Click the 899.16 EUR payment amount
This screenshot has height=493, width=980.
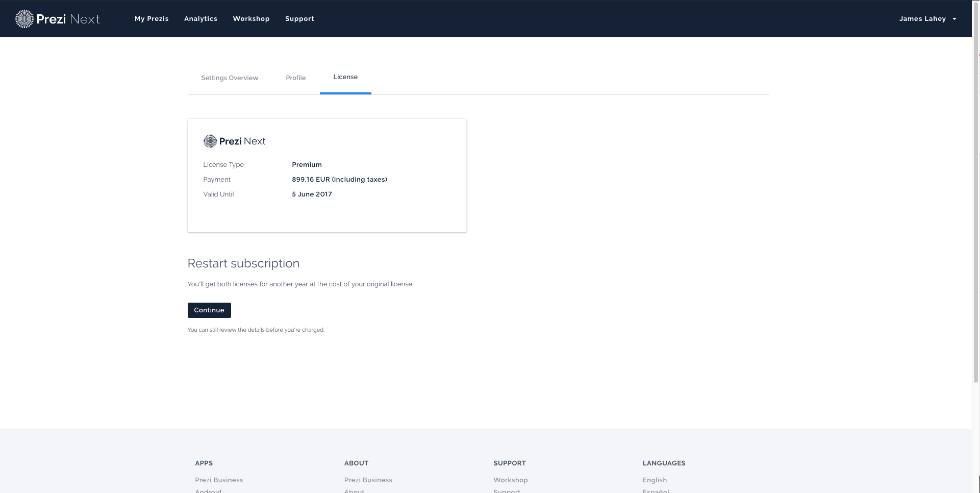(x=339, y=180)
